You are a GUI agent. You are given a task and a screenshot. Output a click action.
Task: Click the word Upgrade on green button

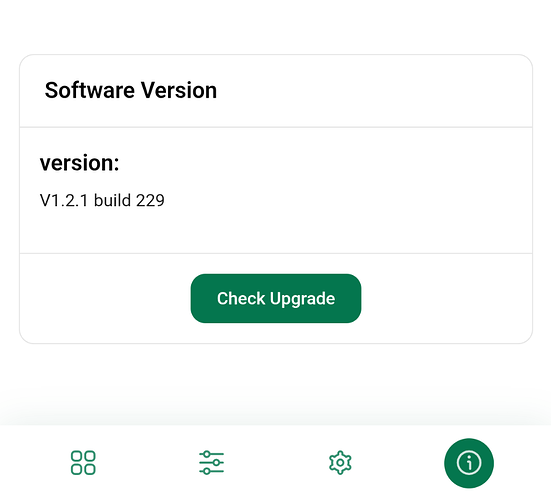click(x=303, y=299)
